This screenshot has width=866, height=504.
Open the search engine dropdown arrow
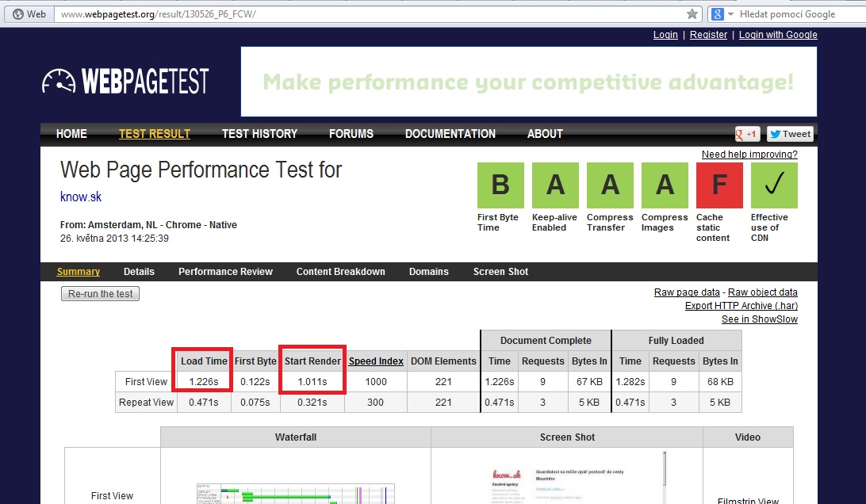pyautogui.click(x=730, y=13)
